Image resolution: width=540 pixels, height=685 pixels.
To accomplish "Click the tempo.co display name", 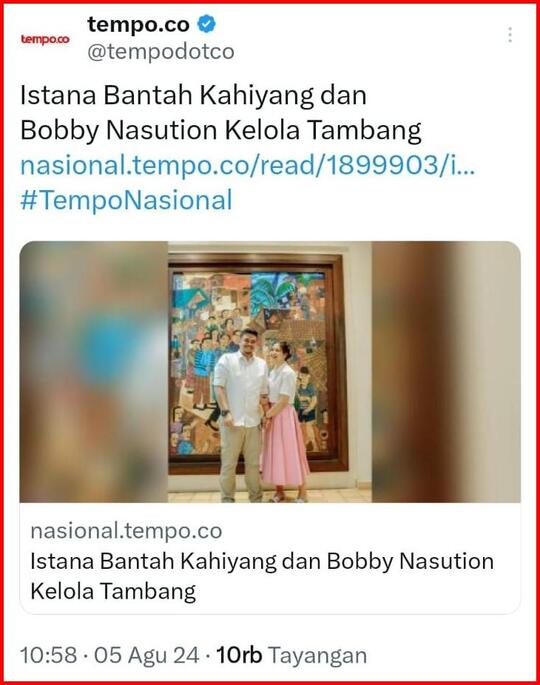I will point(138,24).
